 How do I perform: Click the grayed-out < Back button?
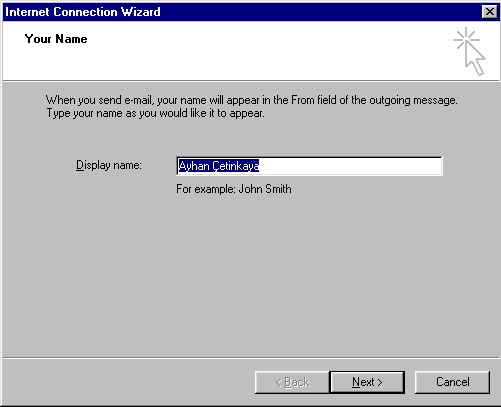pyautogui.click(x=292, y=382)
